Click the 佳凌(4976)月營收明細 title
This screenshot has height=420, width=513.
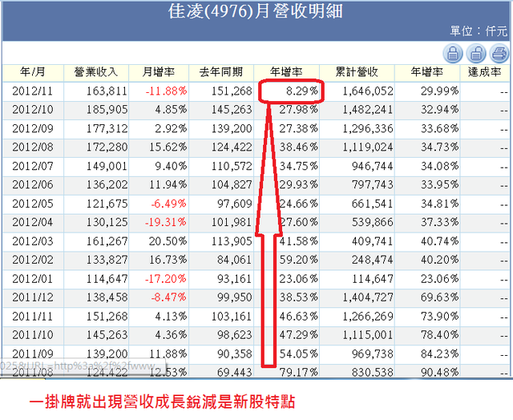click(x=256, y=11)
